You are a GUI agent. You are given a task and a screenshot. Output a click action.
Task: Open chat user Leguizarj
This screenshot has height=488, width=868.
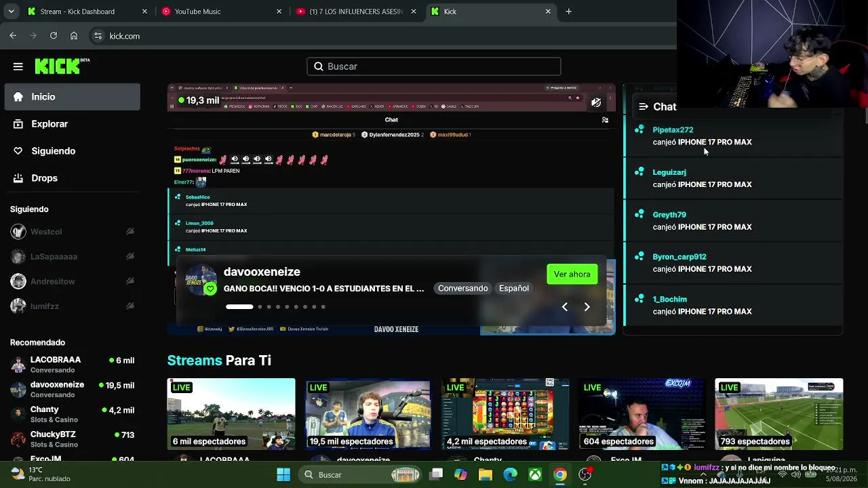click(x=669, y=172)
